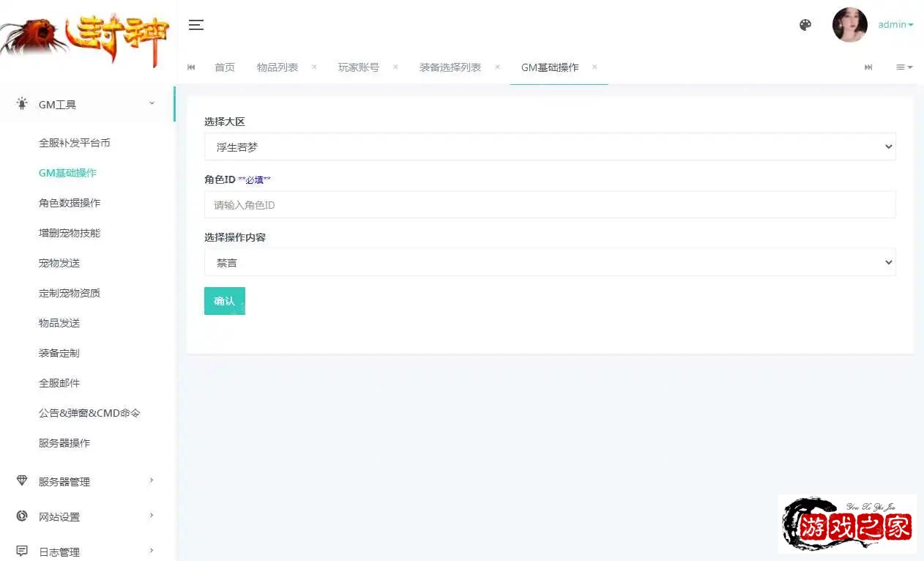Viewport: 924px width, 561px height.
Task: Open the tab options list menu icon
Action: (904, 67)
